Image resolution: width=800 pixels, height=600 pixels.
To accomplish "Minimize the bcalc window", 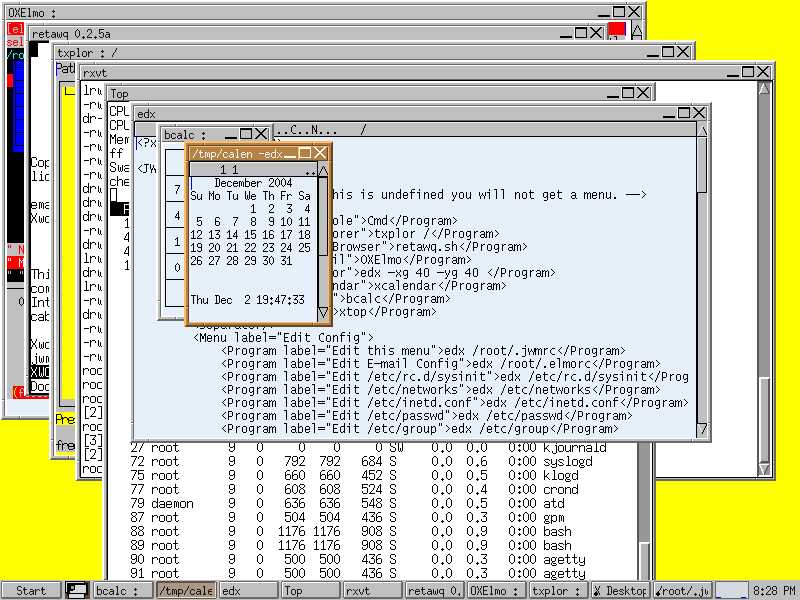I will pos(229,134).
